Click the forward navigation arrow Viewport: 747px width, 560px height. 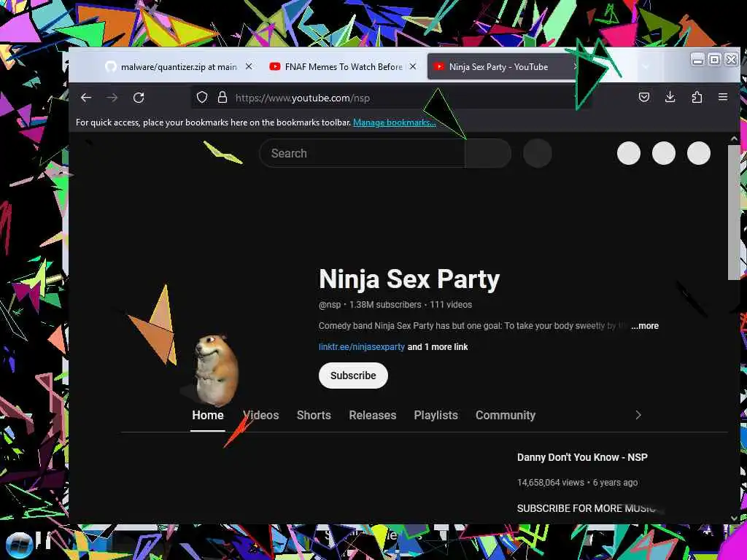112,98
